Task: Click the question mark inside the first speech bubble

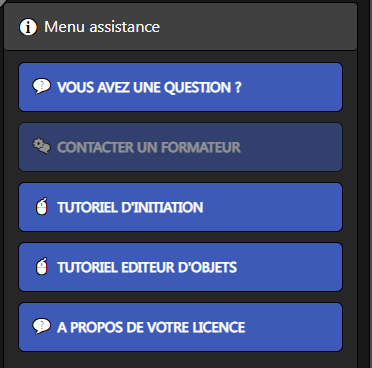Action: coord(42,85)
